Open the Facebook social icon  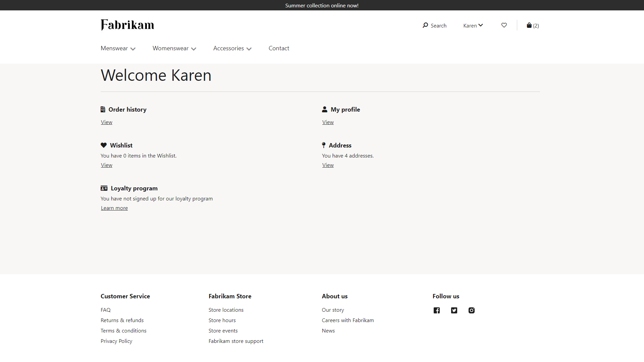tap(437, 310)
